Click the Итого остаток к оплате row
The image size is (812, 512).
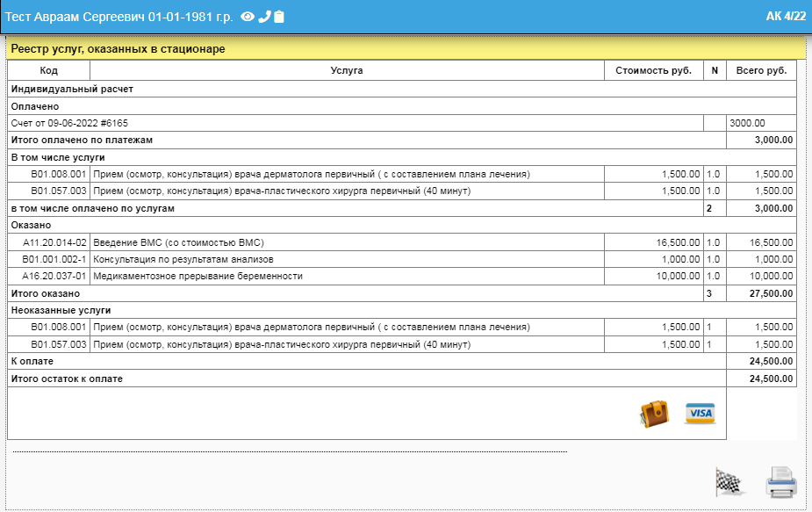(x=67, y=379)
